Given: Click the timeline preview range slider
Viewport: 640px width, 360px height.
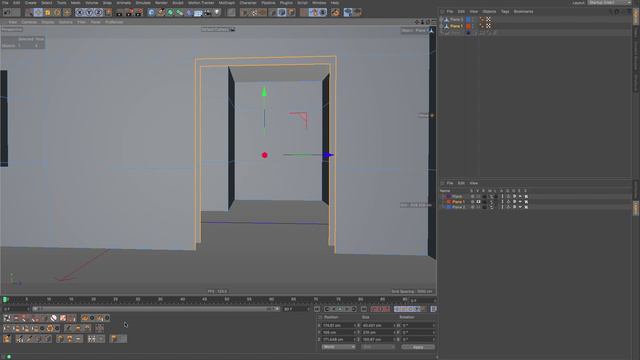Looking at the screenshot, I should tap(156, 309).
